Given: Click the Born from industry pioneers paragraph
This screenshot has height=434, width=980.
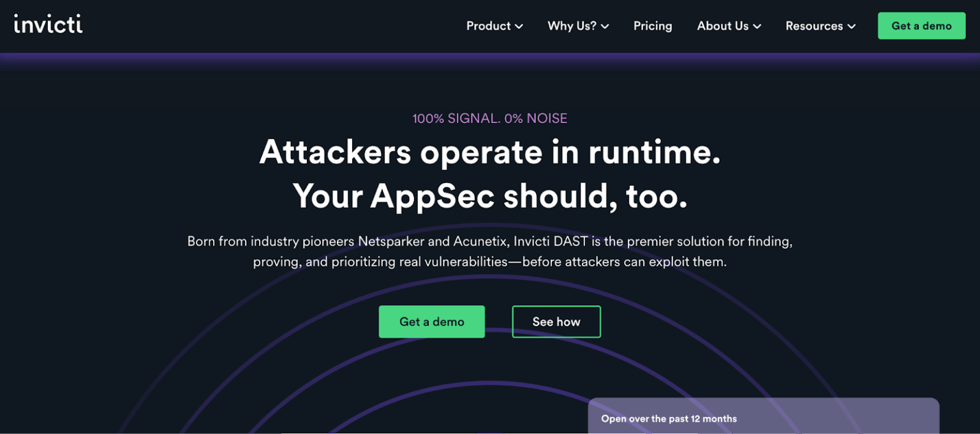Looking at the screenshot, I should pyautogui.click(x=490, y=252).
